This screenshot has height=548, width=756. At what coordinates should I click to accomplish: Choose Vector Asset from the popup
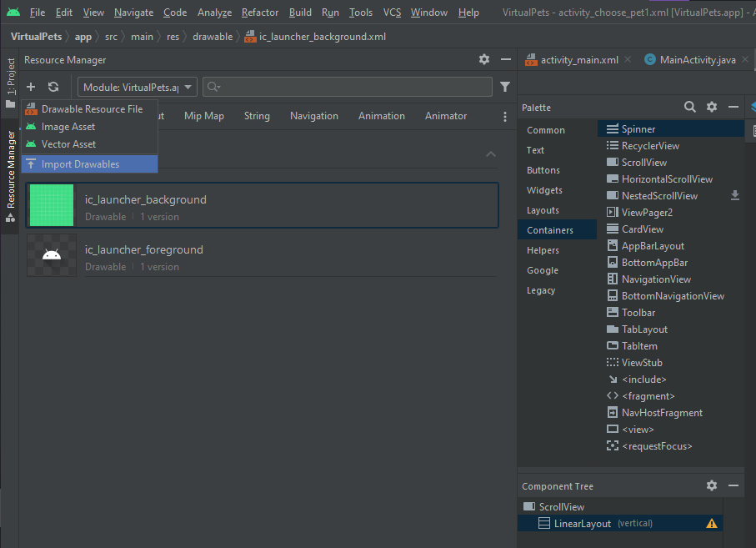(68, 144)
